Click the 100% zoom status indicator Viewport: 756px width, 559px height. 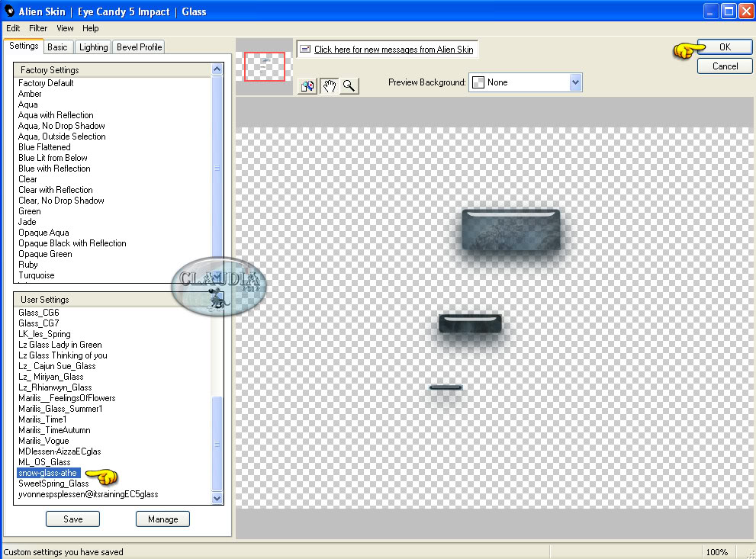pos(716,552)
